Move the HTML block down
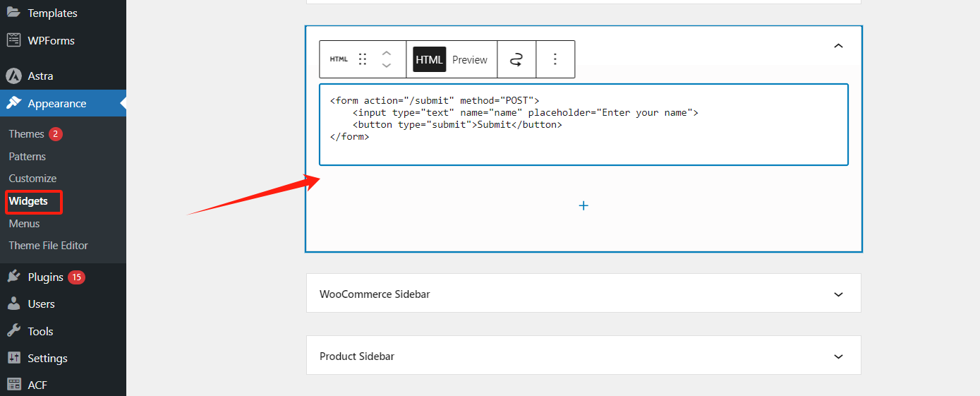 pyautogui.click(x=386, y=66)
